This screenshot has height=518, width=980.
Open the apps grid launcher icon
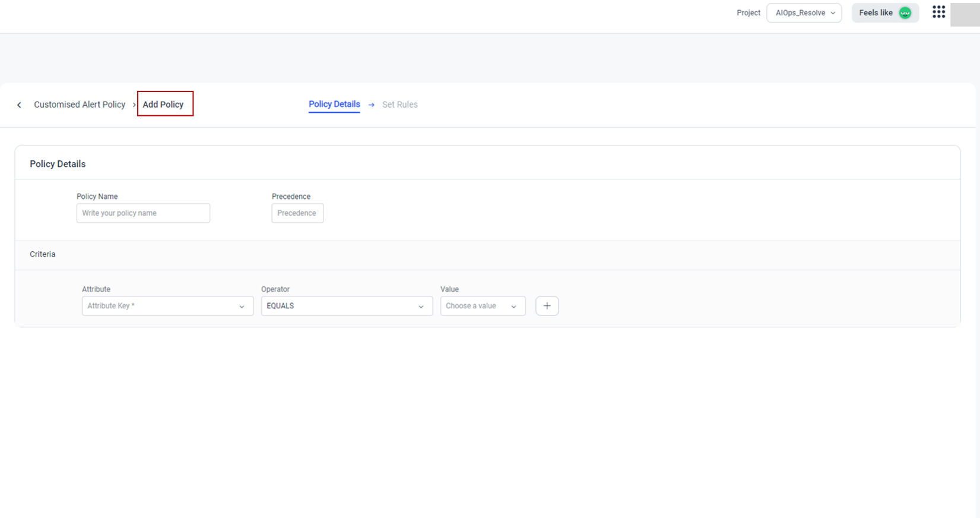[x=938, y=12]
